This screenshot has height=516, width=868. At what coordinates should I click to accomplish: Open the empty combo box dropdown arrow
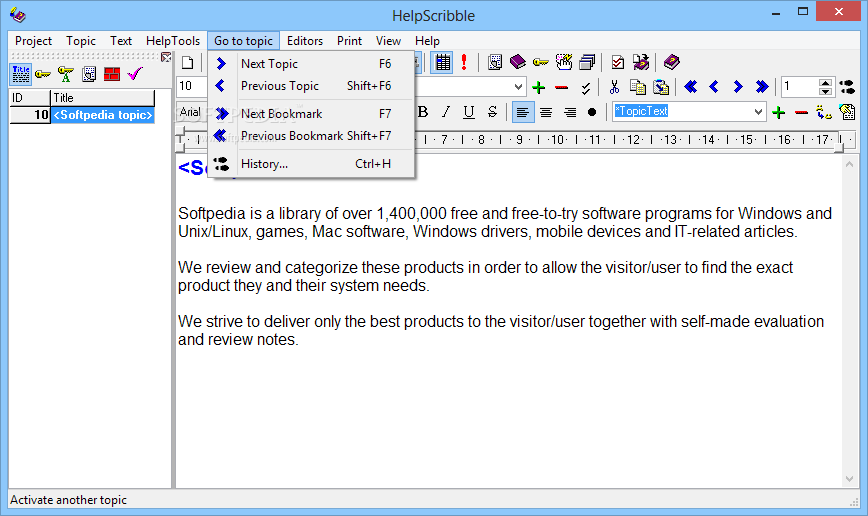[x=518, y=87]
